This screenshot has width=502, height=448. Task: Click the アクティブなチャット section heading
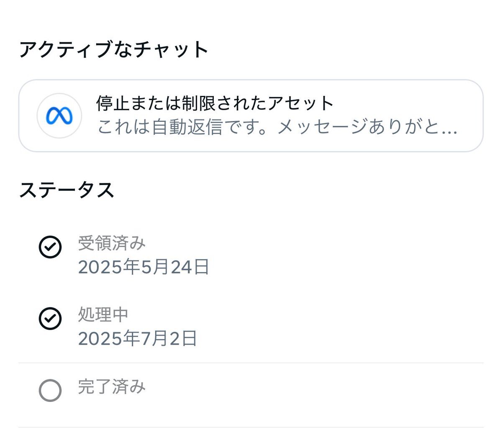(x=114, y=49)
